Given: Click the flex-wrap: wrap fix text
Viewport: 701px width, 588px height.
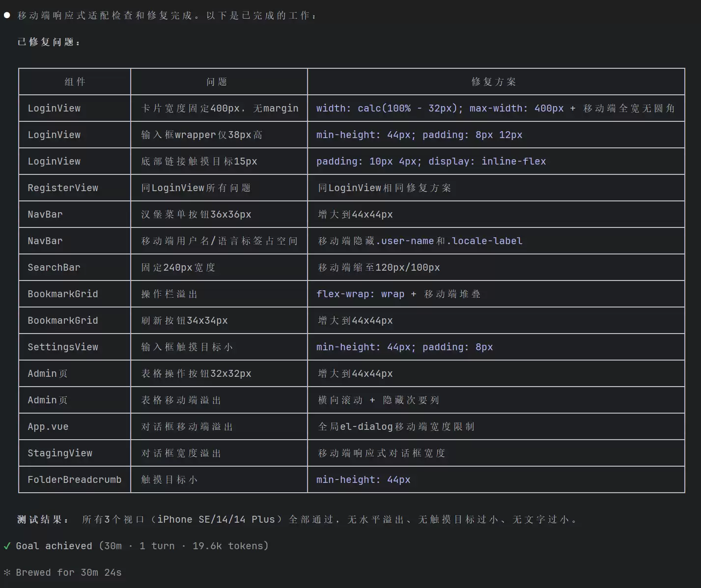Looking at the screenshot, I should pyautogui.click(x=361, y=294).
